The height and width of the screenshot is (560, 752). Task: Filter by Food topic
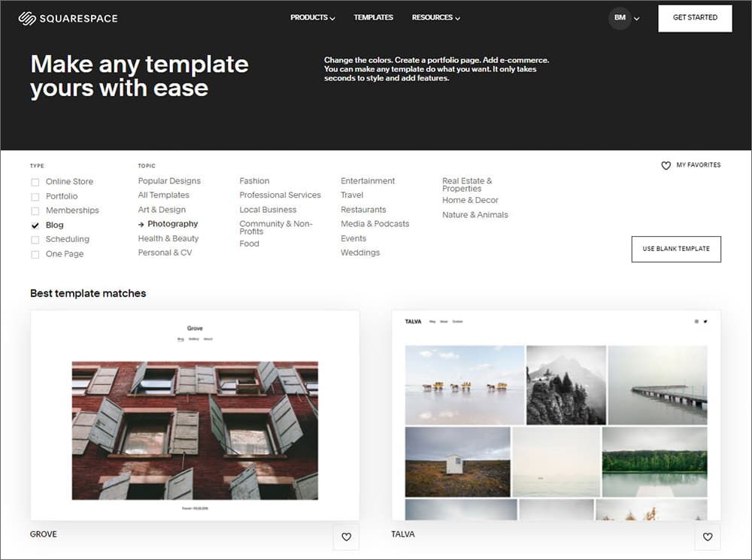[x=249, y=244]
